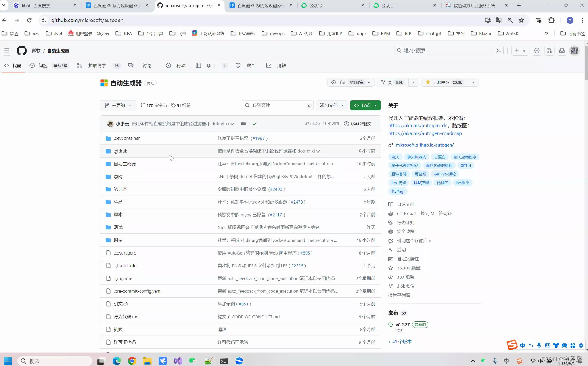Click the GitHub search input box
The width and height of the screenshot is (588, 366).
pos(444,50)
